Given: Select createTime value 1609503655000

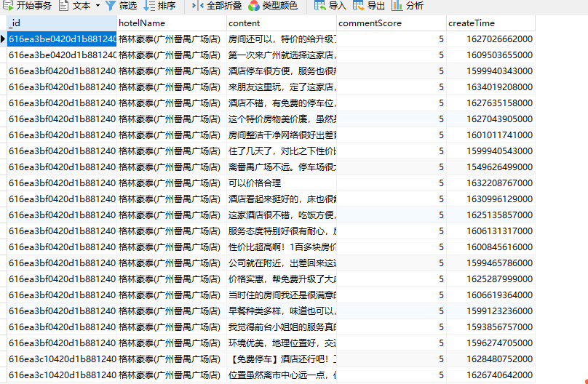Looking at the screenshot, I should coord(491,55).
